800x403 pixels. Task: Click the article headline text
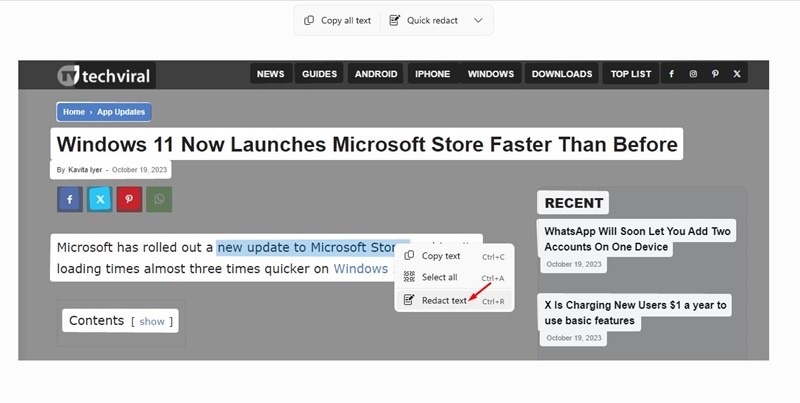click(367, 144)
